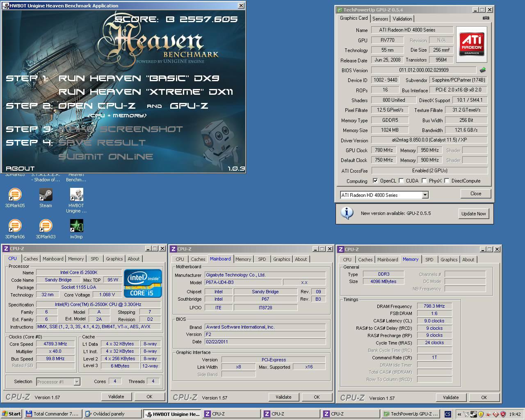Click Open CPU-Z link in HWBOT
This screenshot has height=420, width=525.
pyautogui.click(x=97, y=105)
